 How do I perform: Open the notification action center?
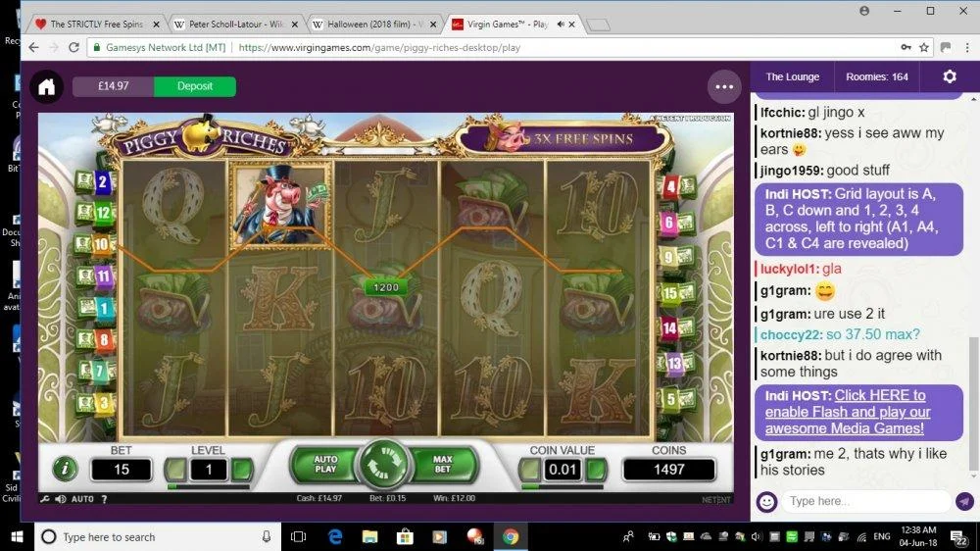coord(959,536)
